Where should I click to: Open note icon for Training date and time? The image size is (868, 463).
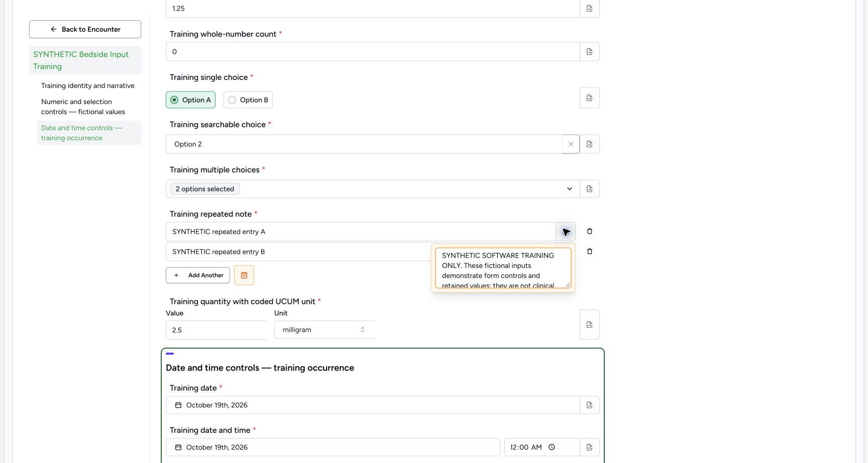[x=590, y=447]
